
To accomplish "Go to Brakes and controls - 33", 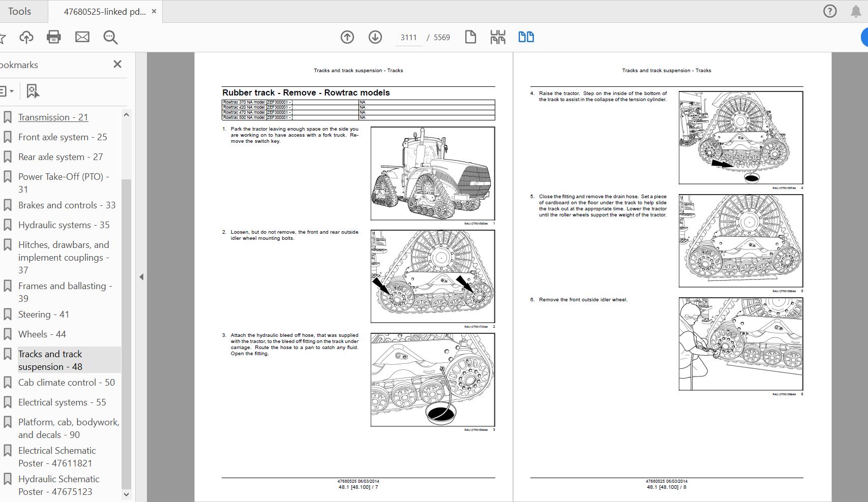I will pyautogui.click(x=67, y=205).
